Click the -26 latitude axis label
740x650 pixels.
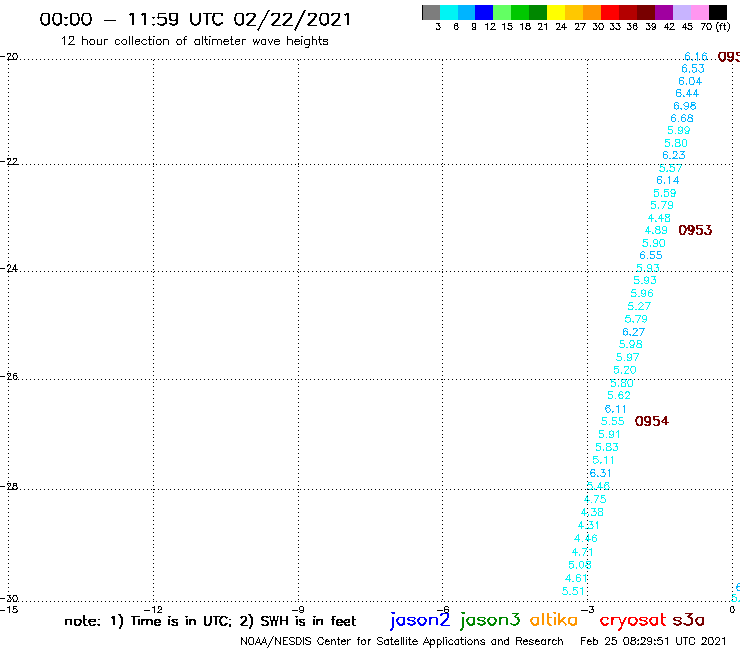tap(9, 377)
